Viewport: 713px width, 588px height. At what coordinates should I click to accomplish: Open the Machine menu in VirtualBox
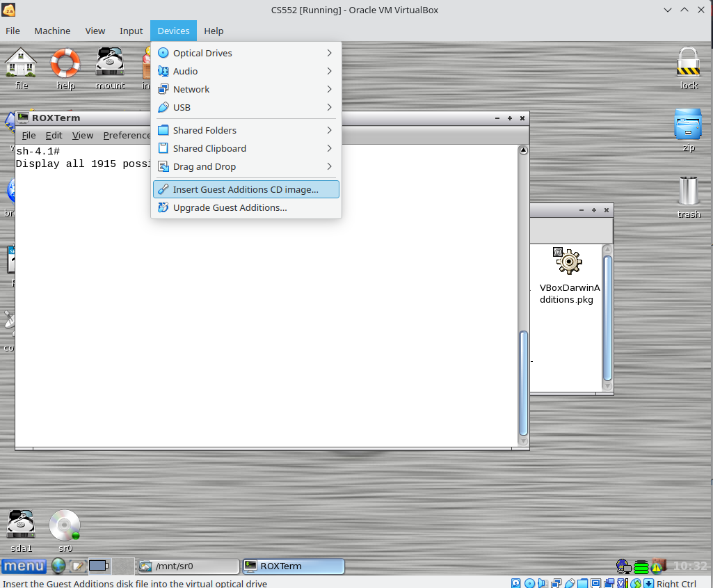pyautogui.click(x=52, y=31)
